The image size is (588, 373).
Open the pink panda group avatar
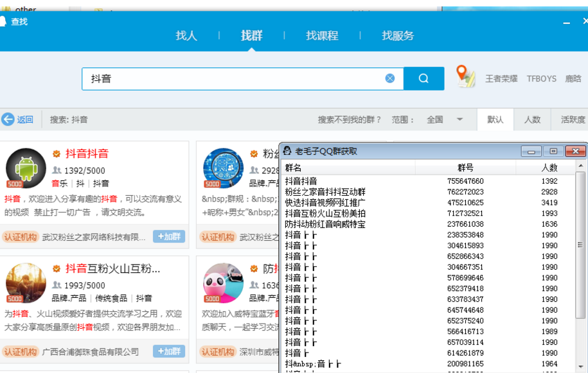tap(223, 282)
